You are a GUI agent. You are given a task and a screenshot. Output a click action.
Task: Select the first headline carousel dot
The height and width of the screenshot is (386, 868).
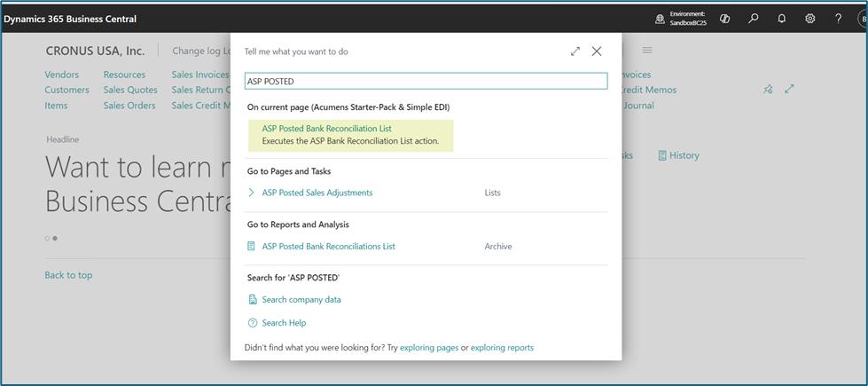(x=48, y=238)
